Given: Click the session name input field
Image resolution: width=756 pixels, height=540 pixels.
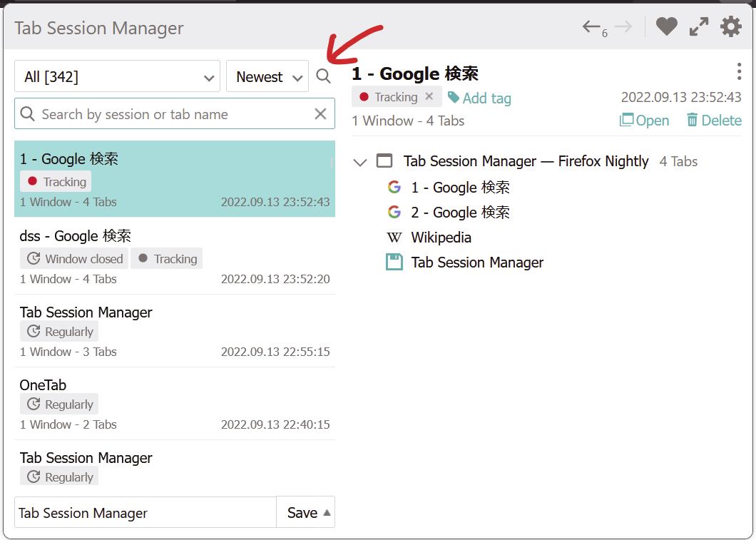Looking at the screenshot, I should point(145,512).
